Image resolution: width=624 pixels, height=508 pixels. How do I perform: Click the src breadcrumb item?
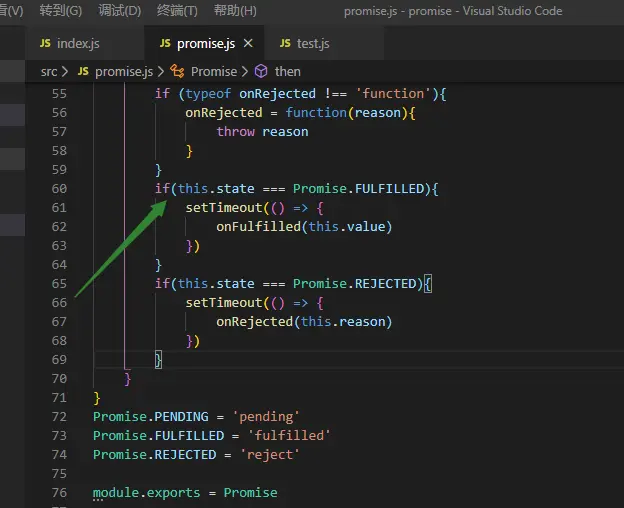click(49, 72)
